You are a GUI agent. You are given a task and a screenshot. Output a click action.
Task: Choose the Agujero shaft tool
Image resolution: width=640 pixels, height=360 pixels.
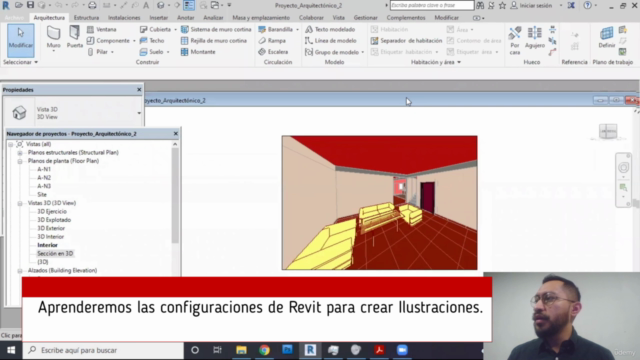pos(535,38)
